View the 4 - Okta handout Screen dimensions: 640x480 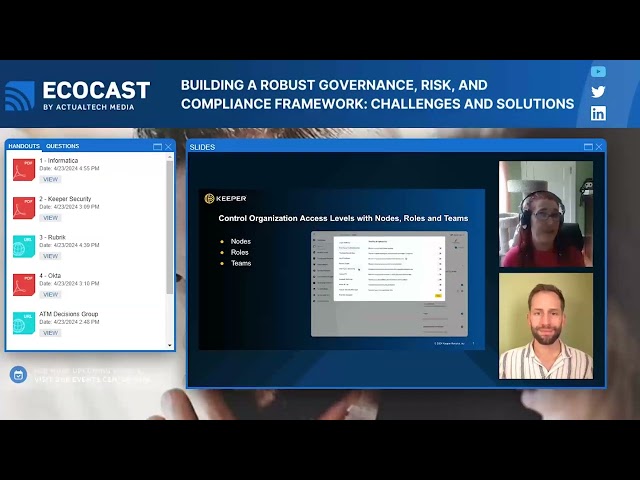pos(51,295)
